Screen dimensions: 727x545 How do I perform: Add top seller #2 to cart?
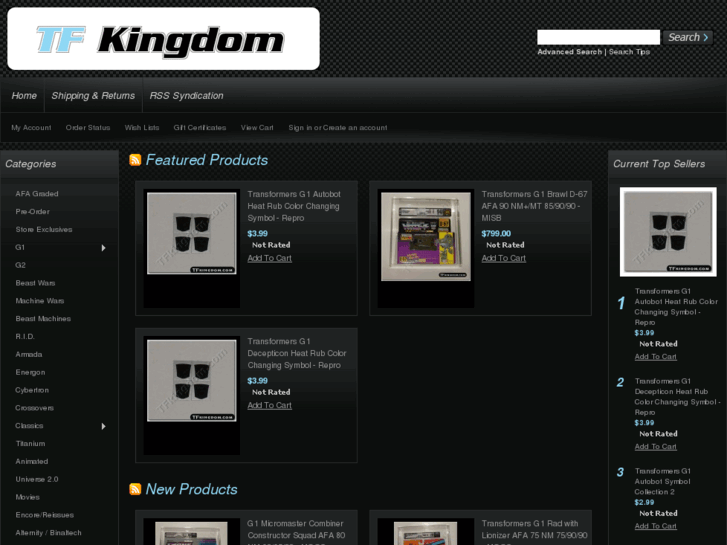click(656, 447)
